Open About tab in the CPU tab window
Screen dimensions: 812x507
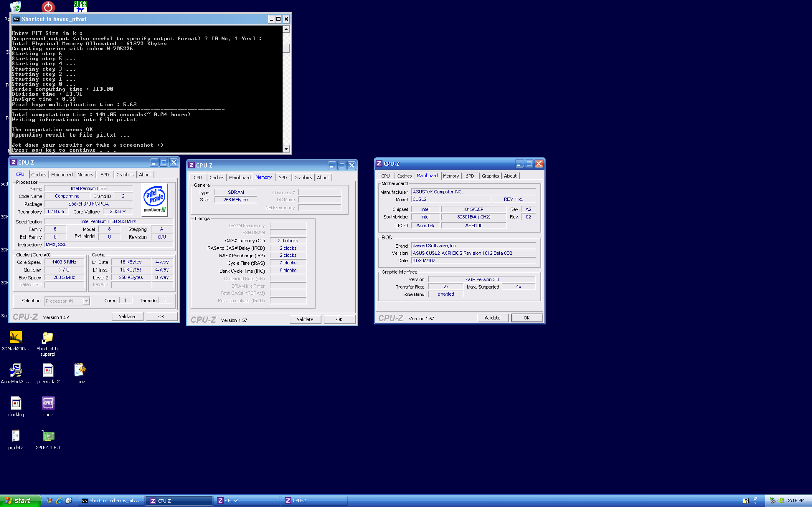point(145,175)
